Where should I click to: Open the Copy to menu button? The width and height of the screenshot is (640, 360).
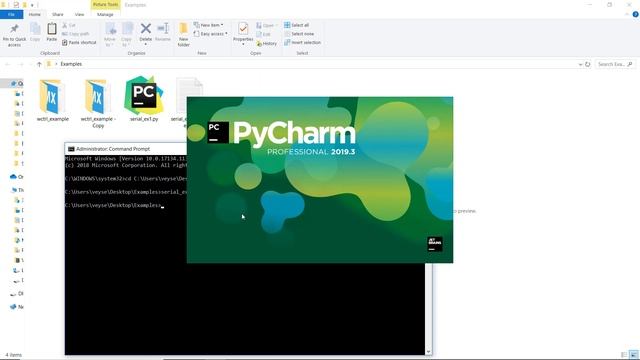pyautogui.click(x=127, y=34)
